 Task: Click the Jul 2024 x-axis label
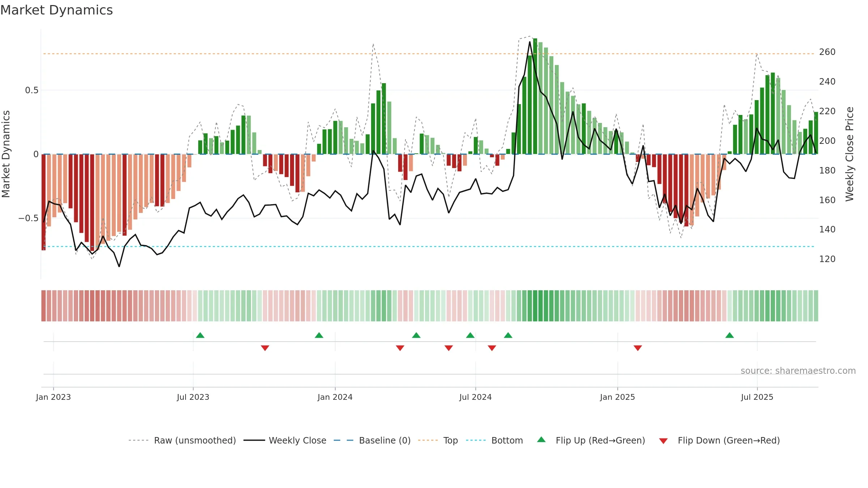tap(476, 397)
